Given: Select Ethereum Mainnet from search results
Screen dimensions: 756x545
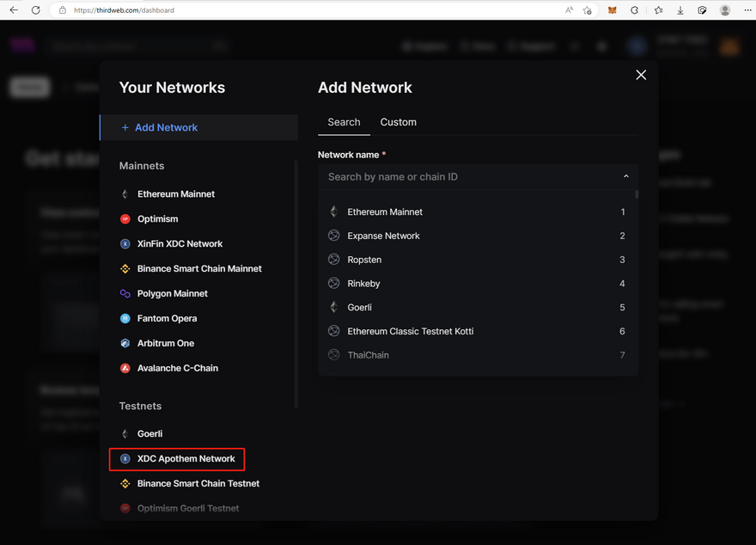Looking at the screenshot, I should pos(385,212).
